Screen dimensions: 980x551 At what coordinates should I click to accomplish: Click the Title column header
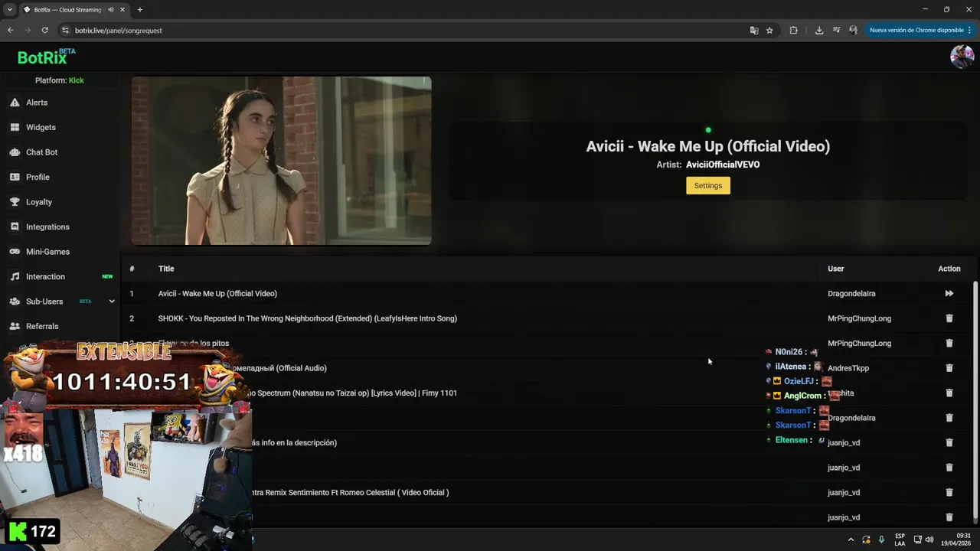click(x=166, y=269)
